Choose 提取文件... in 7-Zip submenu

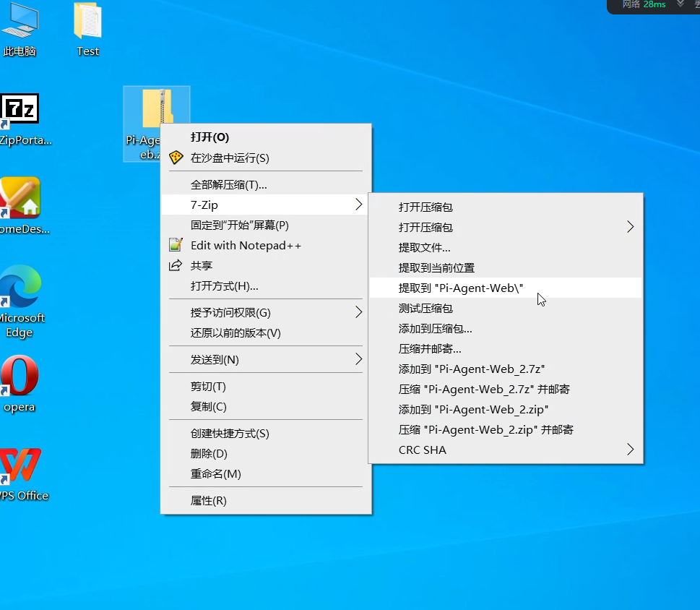click(506, 247)
